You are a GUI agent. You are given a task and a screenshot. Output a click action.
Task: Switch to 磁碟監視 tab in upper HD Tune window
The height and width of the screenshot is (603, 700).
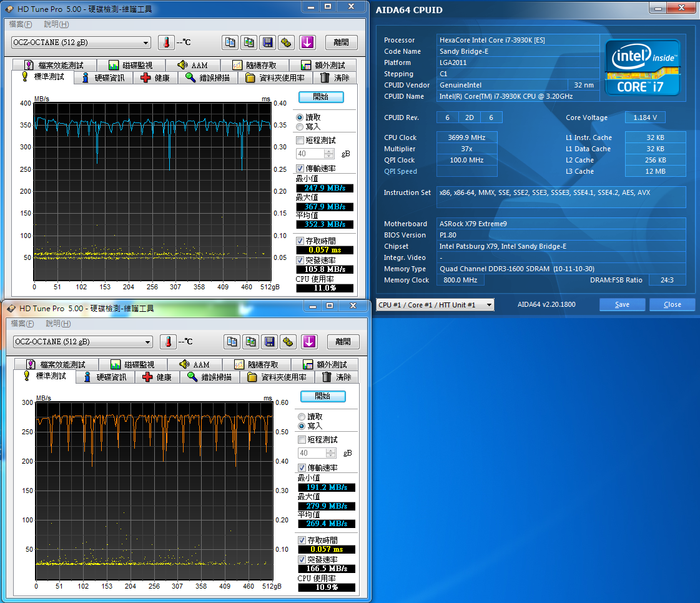(131, 65)
